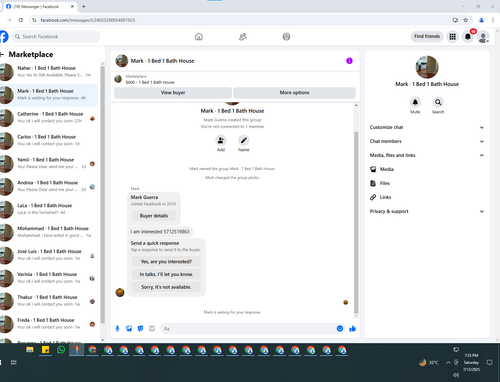Viewport: 500px width, 382px height.
Task: Expand Customize chat section
Action: coord(427,127)
